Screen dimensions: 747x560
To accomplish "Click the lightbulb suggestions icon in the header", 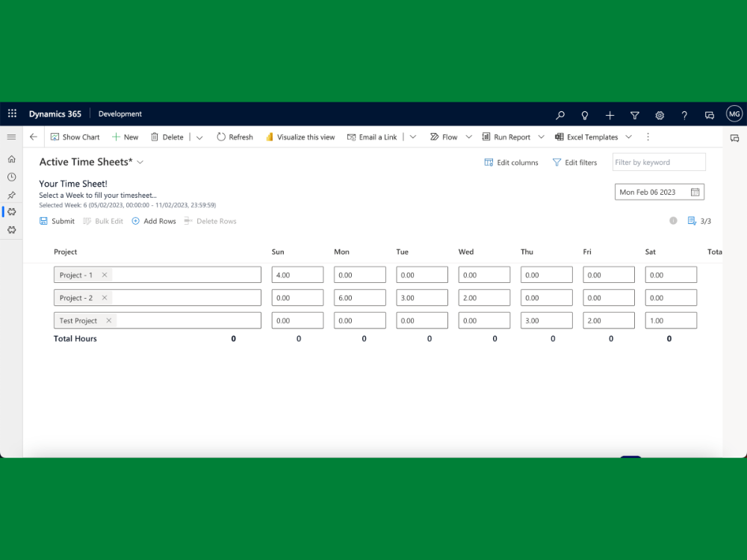I will [x=584, y=114].
